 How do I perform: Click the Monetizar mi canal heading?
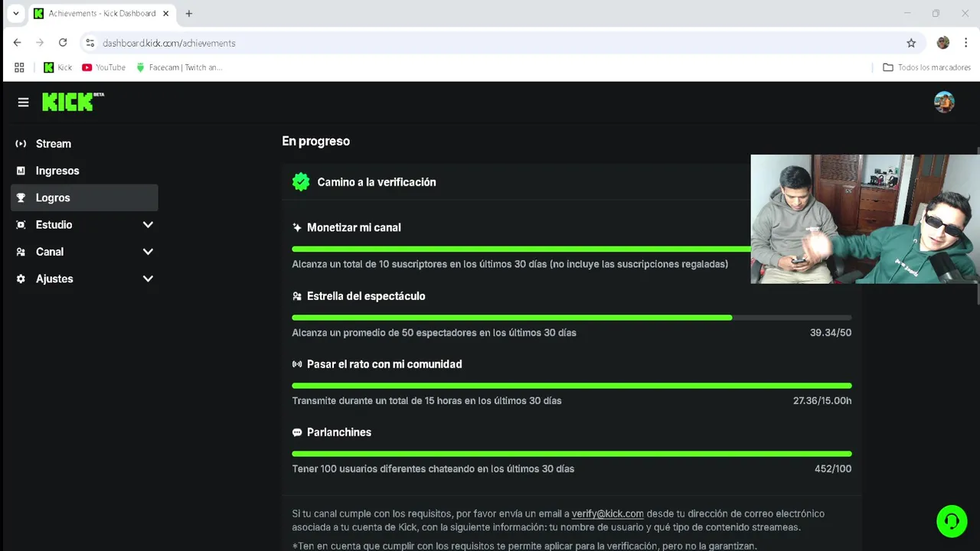354,227
